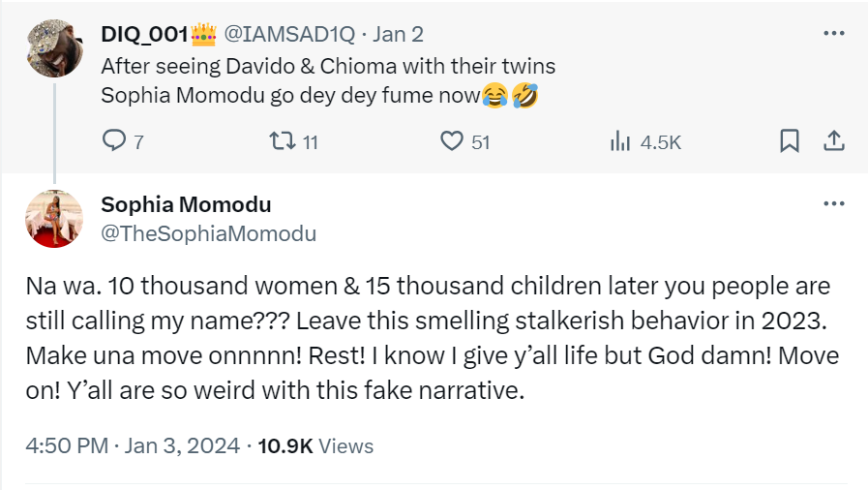Screen dimensions: 868x490
Task: Share DIQ_001's tweet using the upload icon
Action: pos(833,141)
